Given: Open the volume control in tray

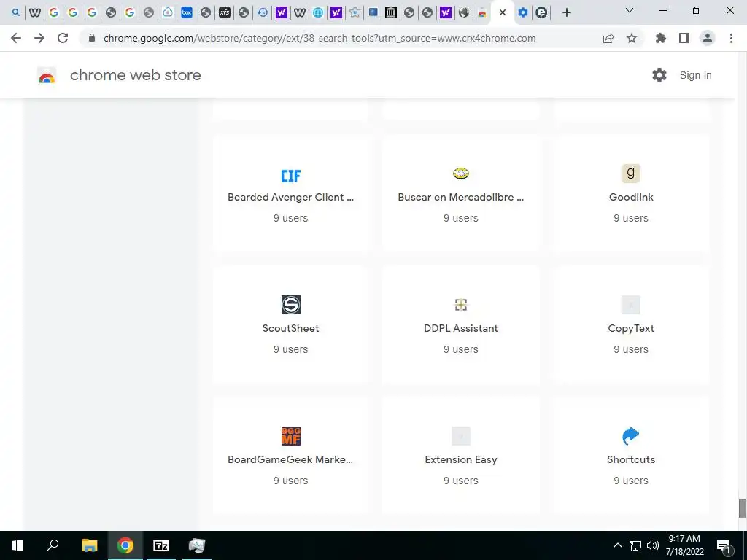Looking at the screenshot, I should [653, 545].
